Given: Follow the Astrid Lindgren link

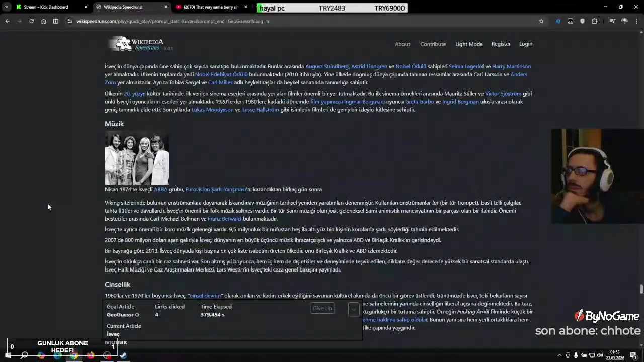Looking at the screenshot, I should 369,66.
